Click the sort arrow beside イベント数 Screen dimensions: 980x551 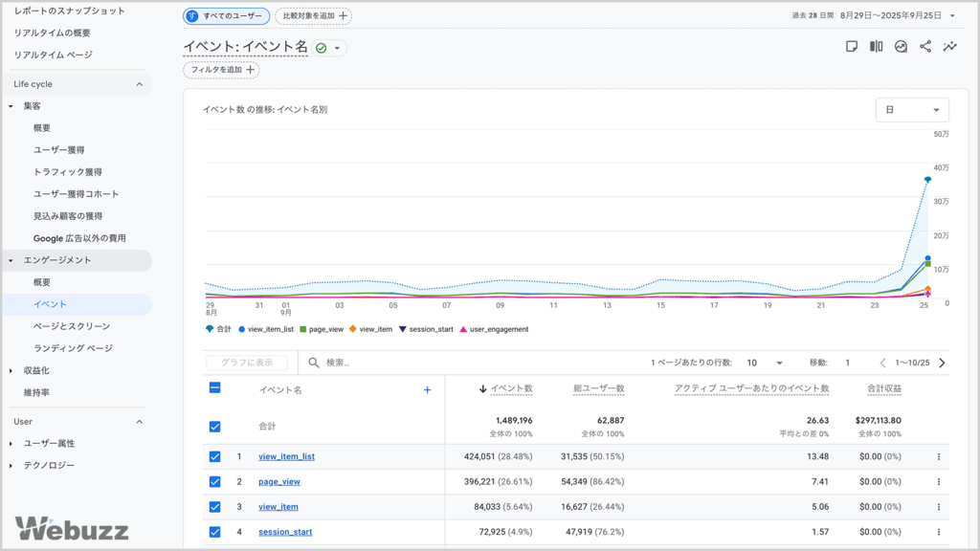[482, 388]
